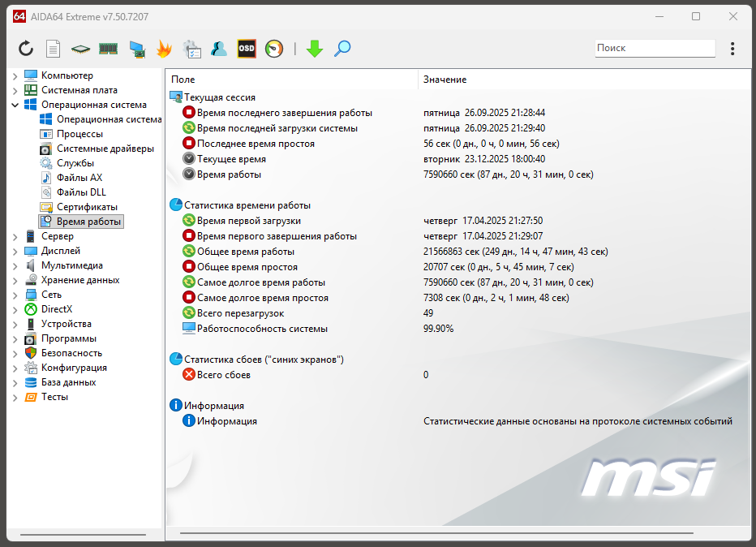The image size is (756, 547).
Task: Collapse the Операционная система node
Action: 15,105
